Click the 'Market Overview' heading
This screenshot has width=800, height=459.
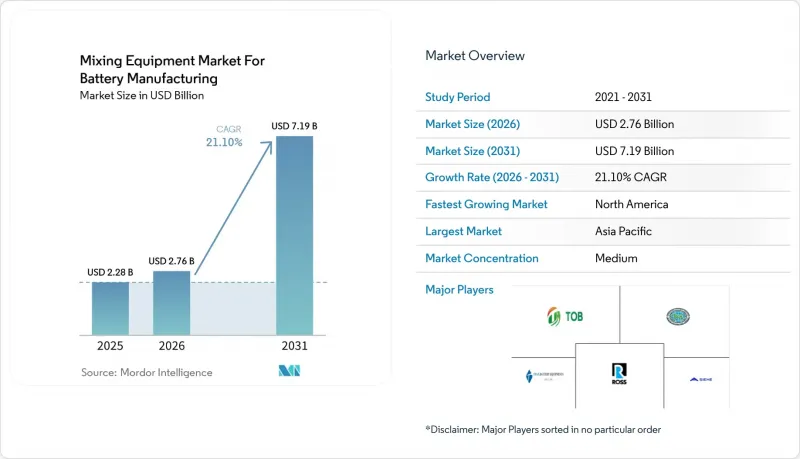point(475,56)
